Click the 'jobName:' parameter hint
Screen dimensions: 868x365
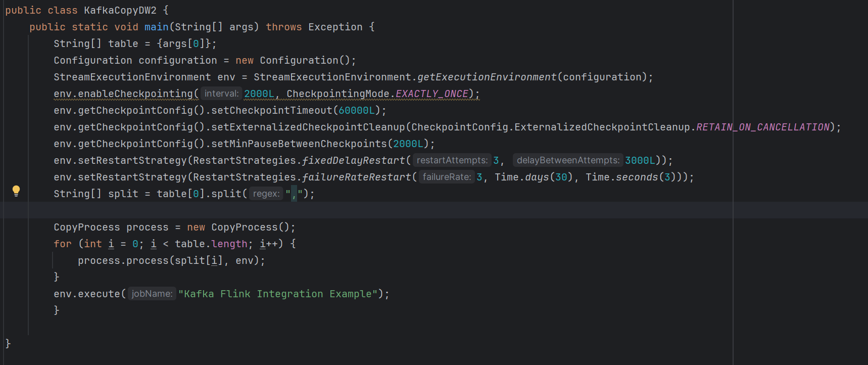152,294
